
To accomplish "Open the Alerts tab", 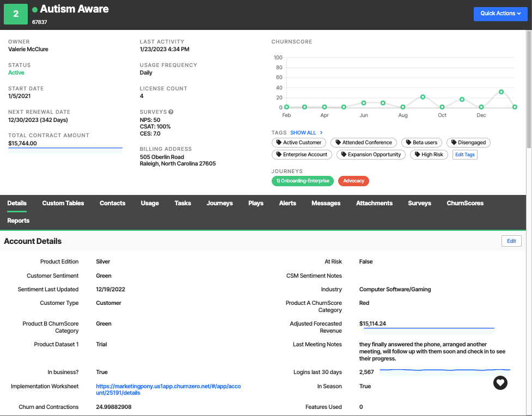I will 288,203.
